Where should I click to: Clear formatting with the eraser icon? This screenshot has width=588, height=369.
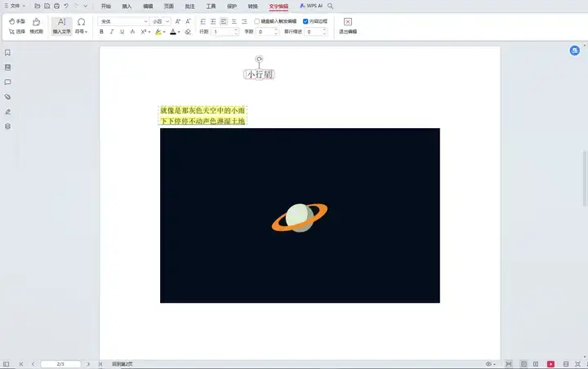click(x=188, y=32)
